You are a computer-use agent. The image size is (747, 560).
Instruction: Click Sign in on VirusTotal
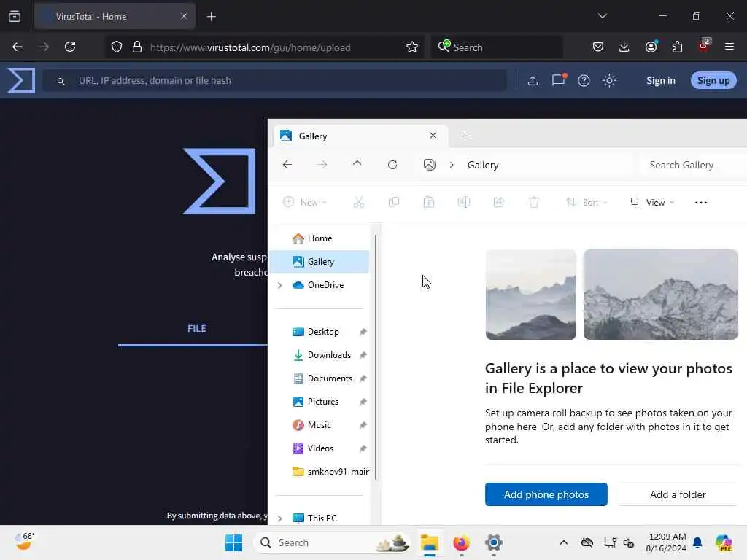click(661, 80)
